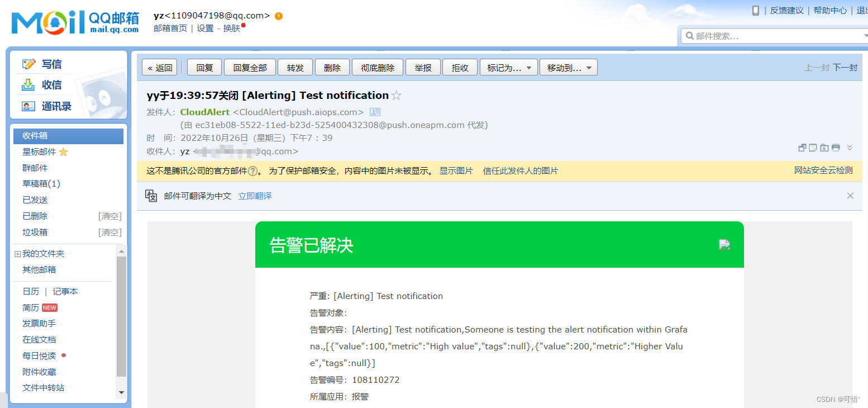
Task: Click 彻底删除 permanently delete button
Action: tap(378, 68)
